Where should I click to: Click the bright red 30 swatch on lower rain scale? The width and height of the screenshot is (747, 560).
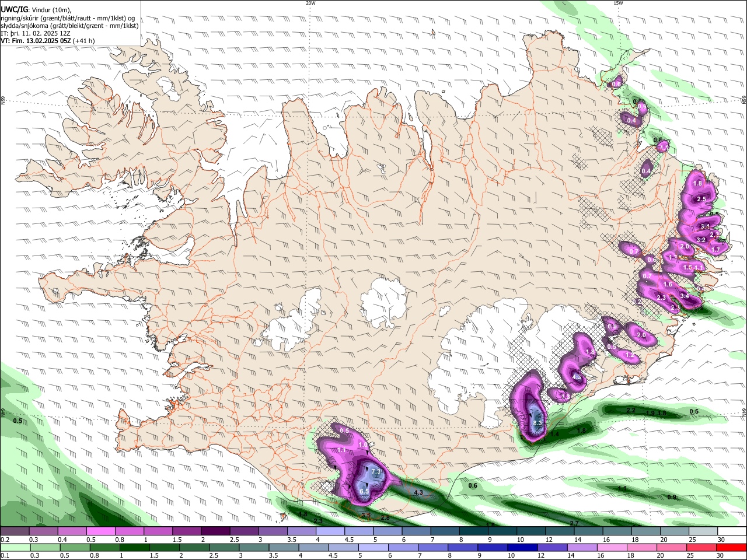pyautogui.click(x=732, y=547)
